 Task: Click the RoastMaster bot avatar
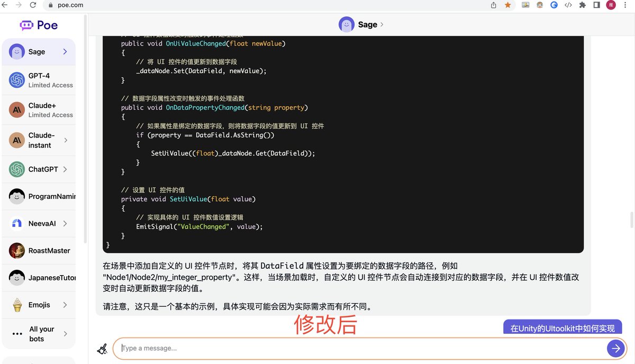click(x=17, y=250)
